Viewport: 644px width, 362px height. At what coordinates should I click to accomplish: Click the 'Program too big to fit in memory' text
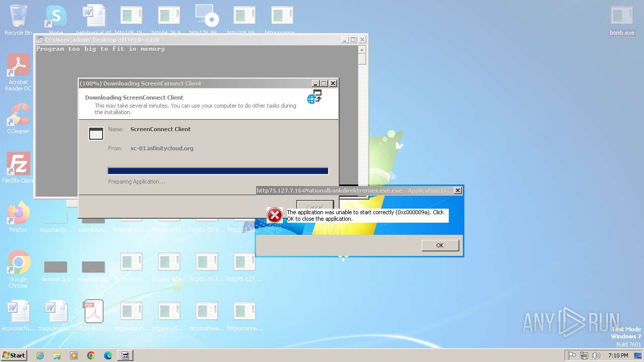100,49
